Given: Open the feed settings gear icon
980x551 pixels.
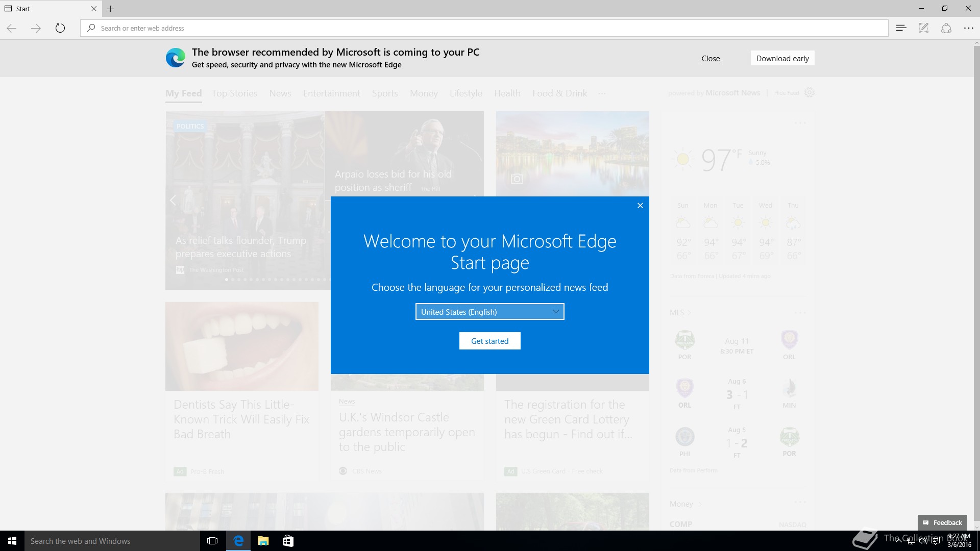Looking at the screenshot, I should 810,93.
